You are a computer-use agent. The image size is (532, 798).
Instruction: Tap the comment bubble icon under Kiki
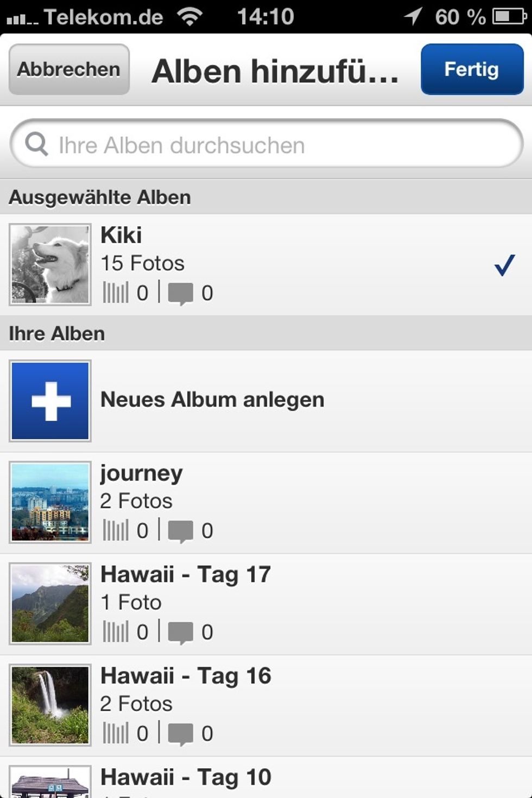click(x=180, y=294)
